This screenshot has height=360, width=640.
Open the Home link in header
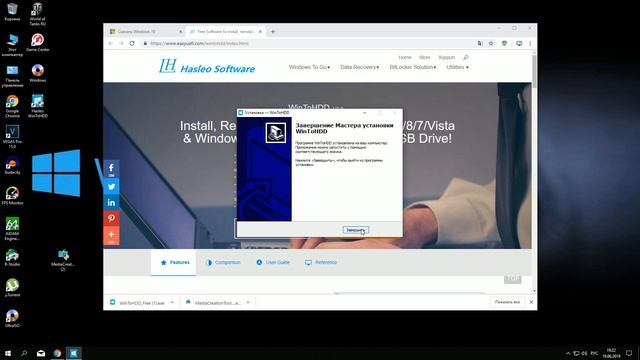click(x=404, y=58)
